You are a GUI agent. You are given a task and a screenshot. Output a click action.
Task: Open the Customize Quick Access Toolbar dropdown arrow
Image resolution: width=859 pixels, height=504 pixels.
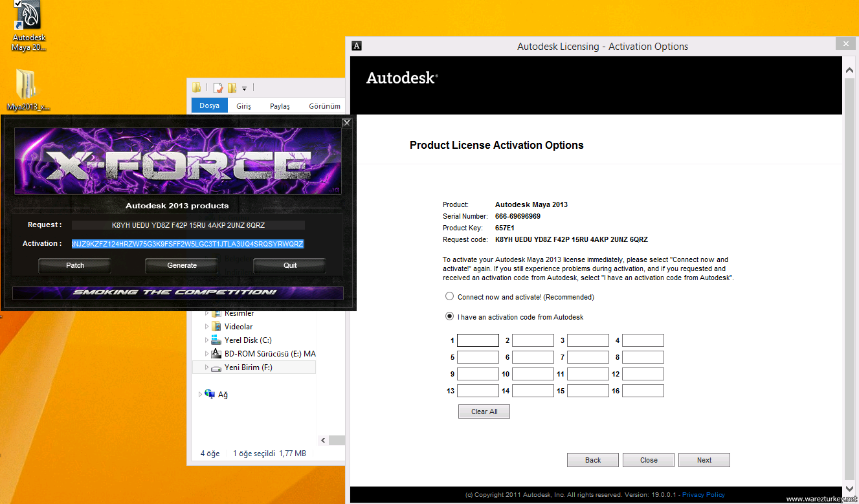click(x=245, y=89)
